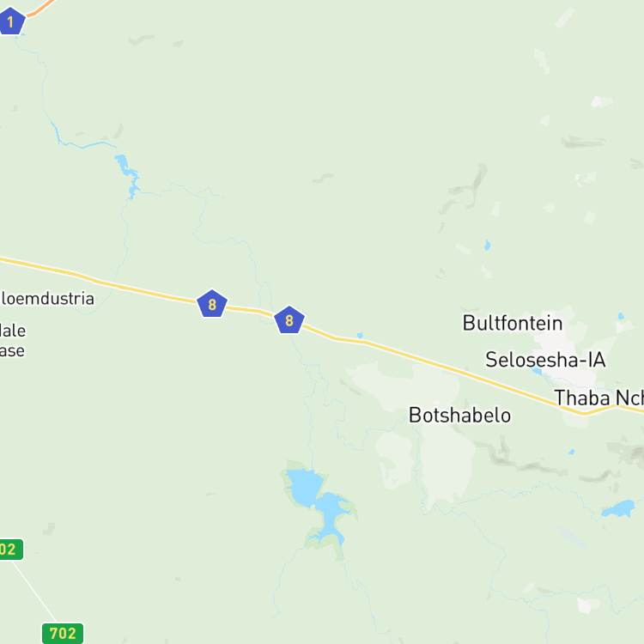Click the blue lake at the right edge
Image resolution: width=644 pixels, height=644 pixels.
619,508
